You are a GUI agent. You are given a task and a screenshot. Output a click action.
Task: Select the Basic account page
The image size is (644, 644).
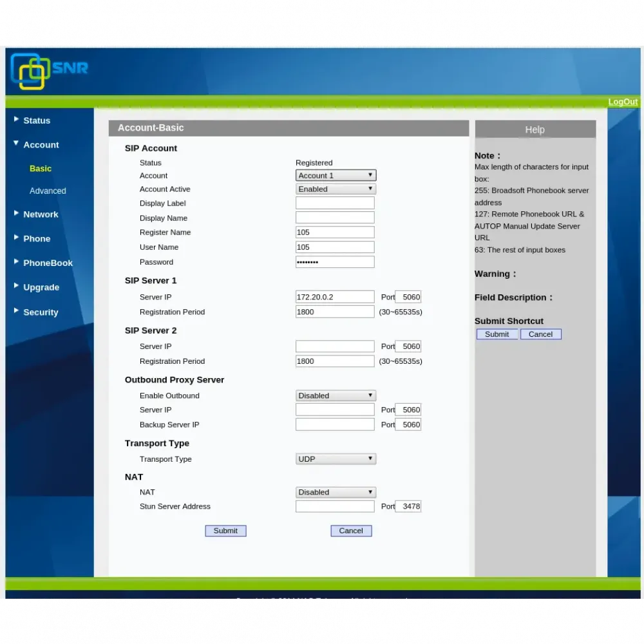click(x=40, y=168)
